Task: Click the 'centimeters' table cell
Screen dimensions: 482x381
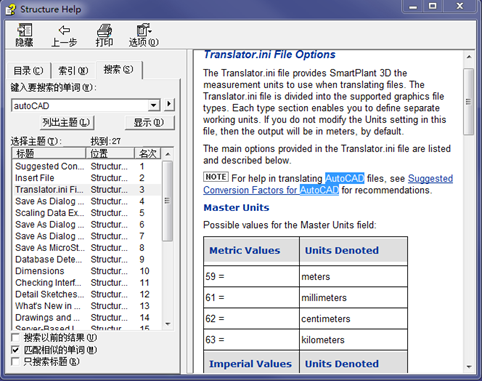Action: (353, 318)
